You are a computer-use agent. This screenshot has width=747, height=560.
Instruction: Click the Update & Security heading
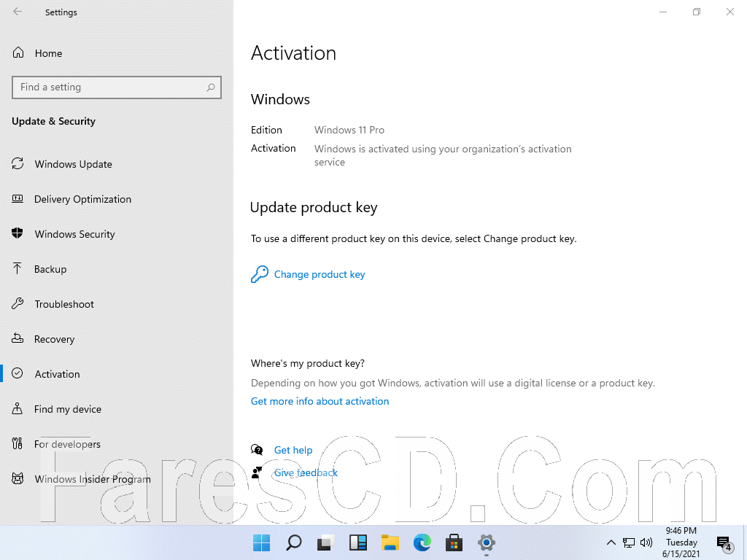coord(53,121)
